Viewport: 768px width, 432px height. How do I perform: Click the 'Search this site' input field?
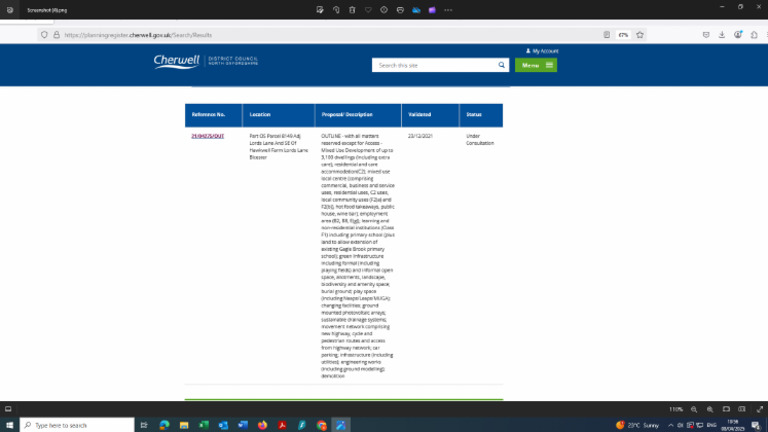[434, 65]
